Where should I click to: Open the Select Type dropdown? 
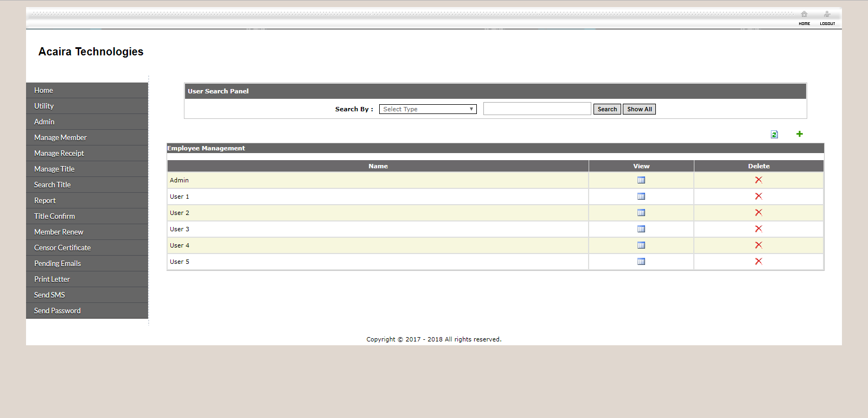click(427, 109)
